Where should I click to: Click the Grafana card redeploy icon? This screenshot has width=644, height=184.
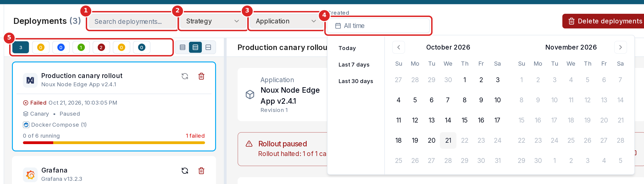point(185,171)
